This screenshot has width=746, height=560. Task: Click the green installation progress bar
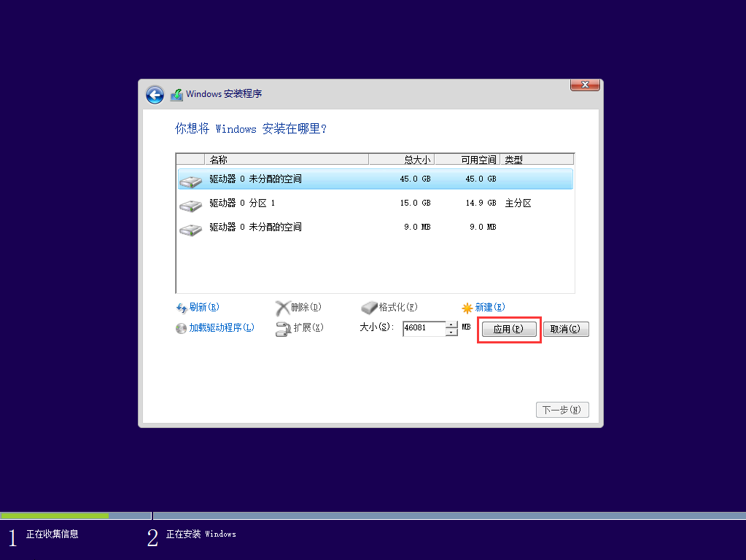click(54, 516)
